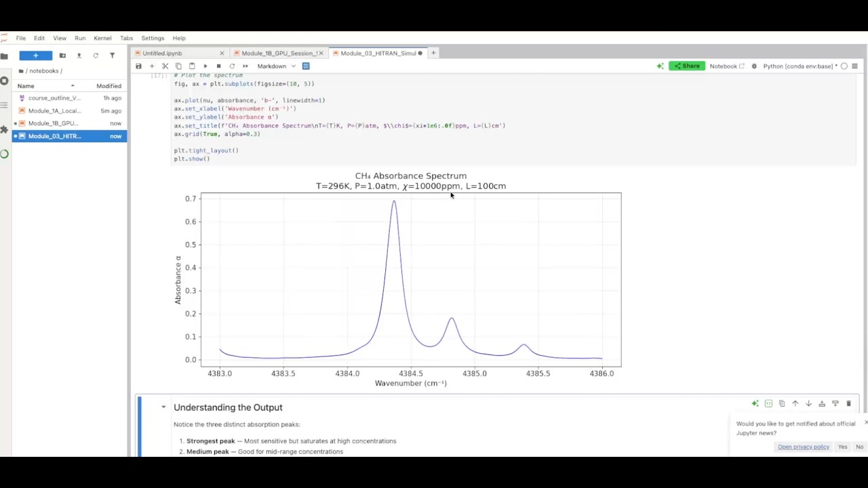
Task: Open table of contents sidebar icon
Action: tap(5, 105)
